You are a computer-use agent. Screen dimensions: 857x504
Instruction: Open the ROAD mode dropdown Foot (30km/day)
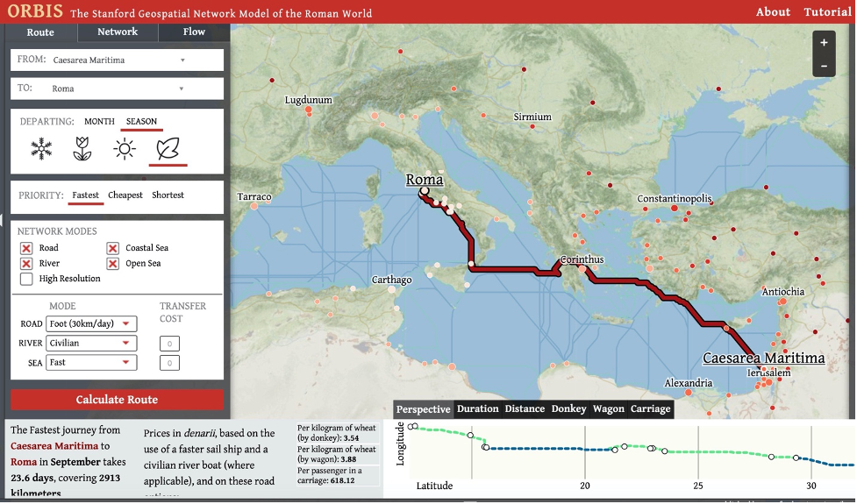tap(91, 323)
